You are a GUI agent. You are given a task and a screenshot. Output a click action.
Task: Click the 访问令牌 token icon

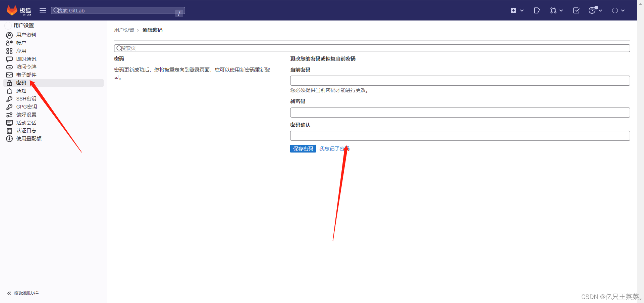(x=9, y=67)
